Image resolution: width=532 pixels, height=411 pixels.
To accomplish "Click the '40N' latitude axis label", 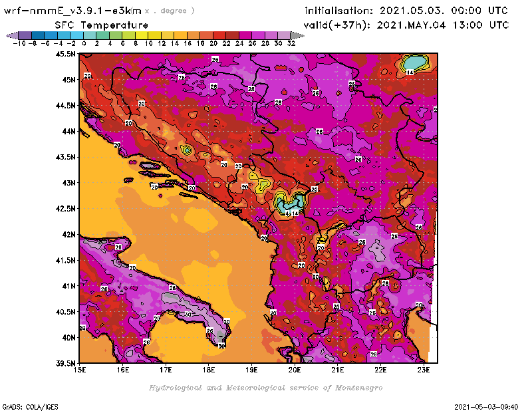I will point(68,338).
